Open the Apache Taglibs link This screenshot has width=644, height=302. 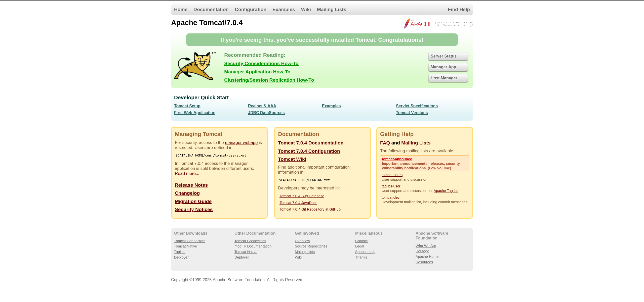446,191
